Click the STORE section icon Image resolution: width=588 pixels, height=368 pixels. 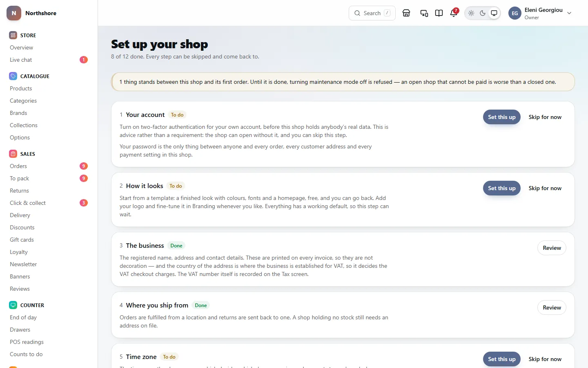coord(13,35)
